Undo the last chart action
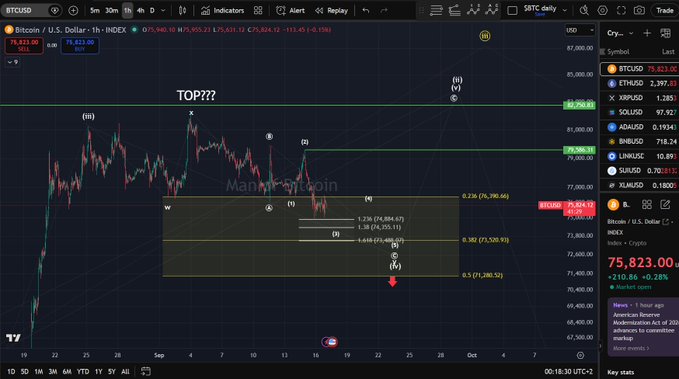The height and width of the screenshot is (379, 679). (366, 10)
